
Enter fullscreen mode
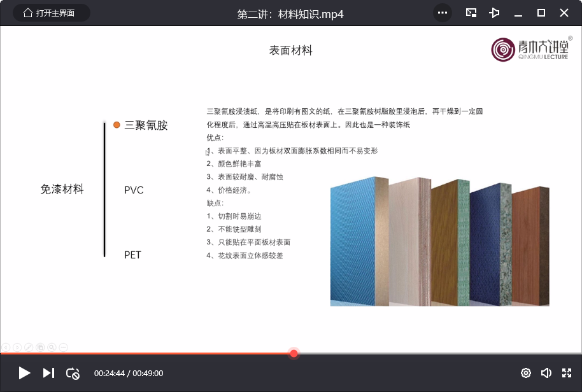click(567, 373)
